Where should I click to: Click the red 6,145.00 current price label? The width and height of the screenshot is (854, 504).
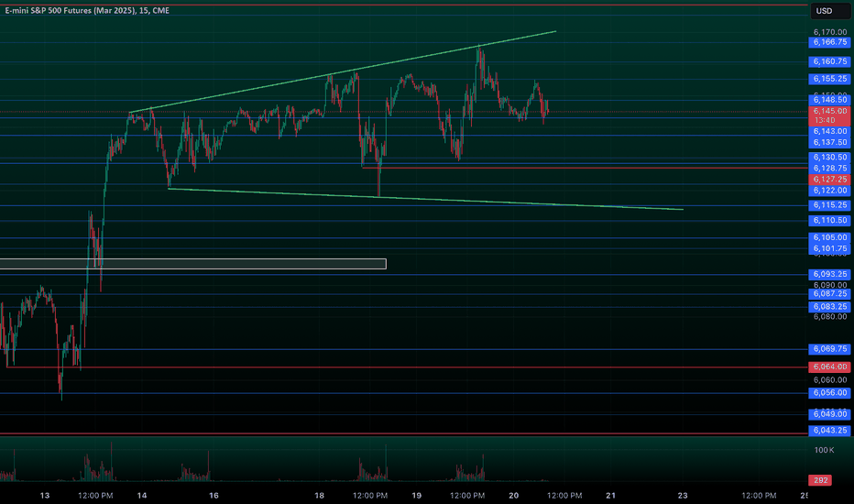[x=829, y=115]
